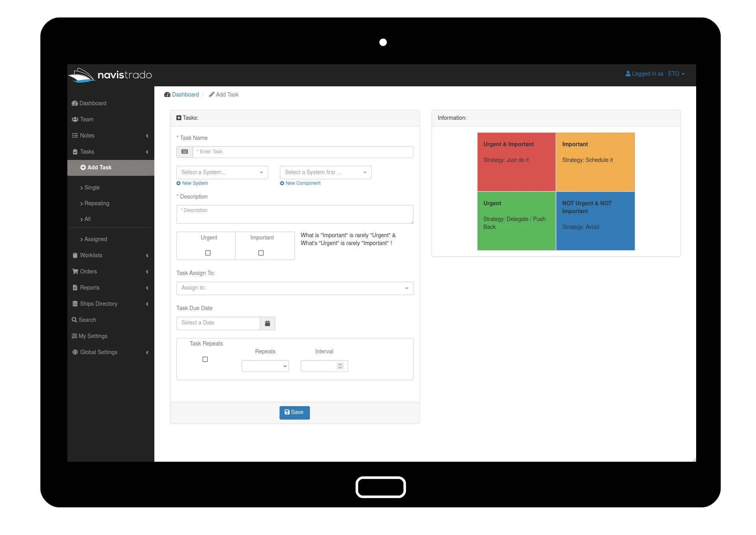Click the Enter Task name field

point(303,152)
